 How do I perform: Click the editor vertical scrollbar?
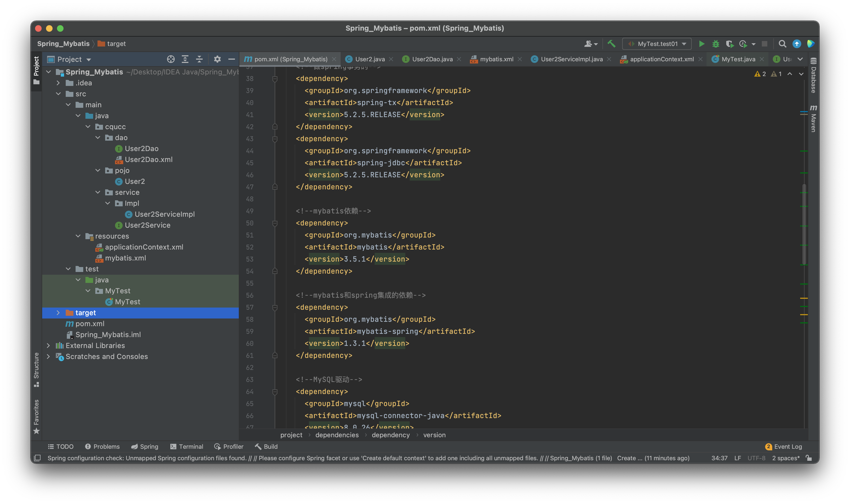pyautogui.click(x=804, y=224)
